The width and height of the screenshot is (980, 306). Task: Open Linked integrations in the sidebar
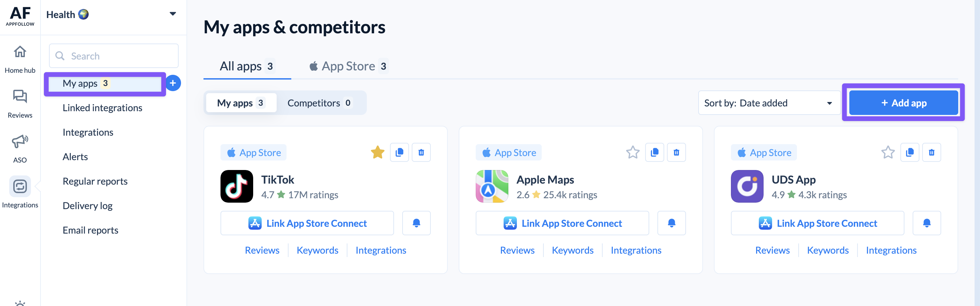pyautogui.click(x=102, y=108)
